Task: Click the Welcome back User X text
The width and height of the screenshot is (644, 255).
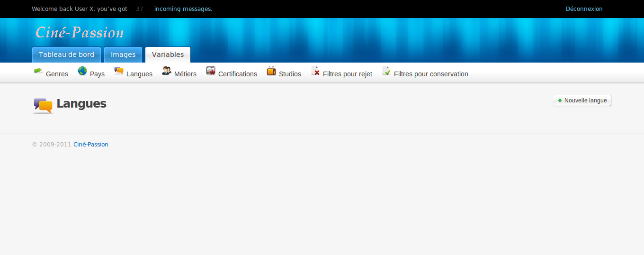Action: click(80, 9)
